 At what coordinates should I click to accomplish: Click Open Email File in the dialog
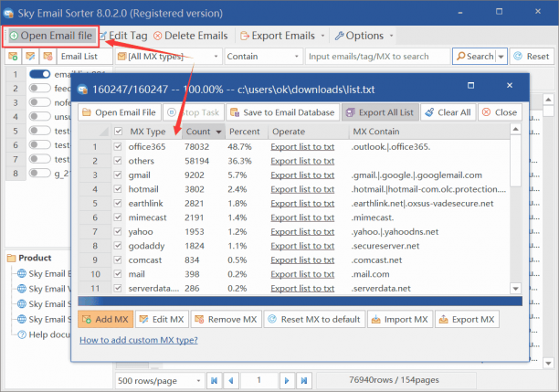[120, 112]
